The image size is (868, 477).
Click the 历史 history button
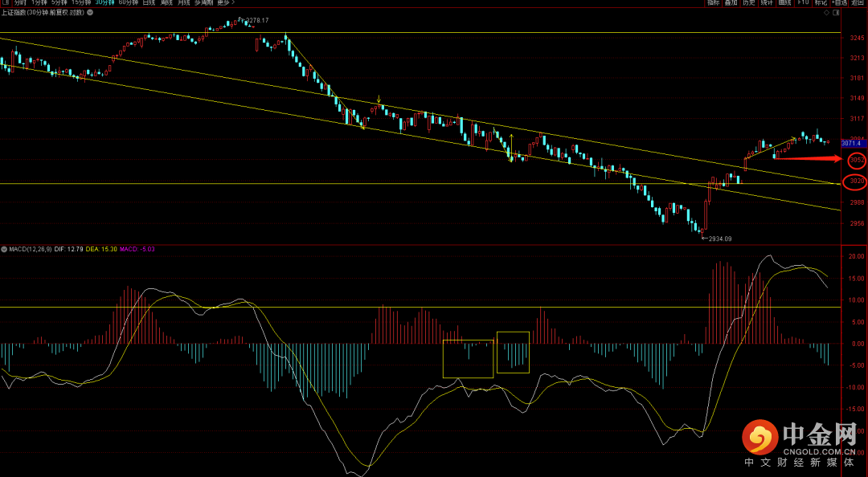[748, 3]
